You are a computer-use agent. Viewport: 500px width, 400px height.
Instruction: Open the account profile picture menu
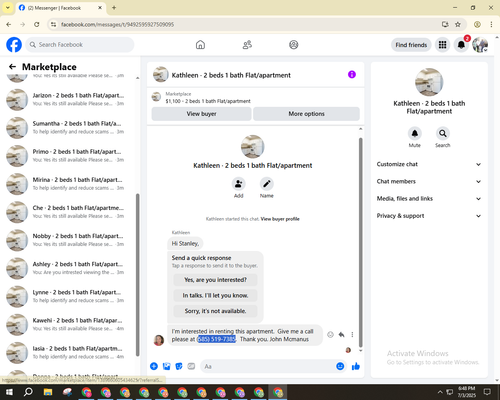(x=480, y=45)
